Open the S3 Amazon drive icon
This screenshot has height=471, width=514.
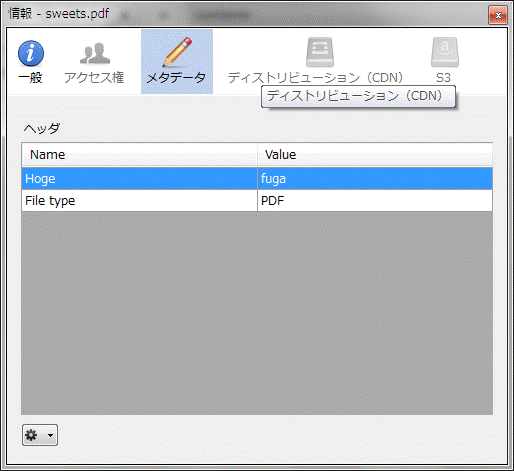(445, 52)
